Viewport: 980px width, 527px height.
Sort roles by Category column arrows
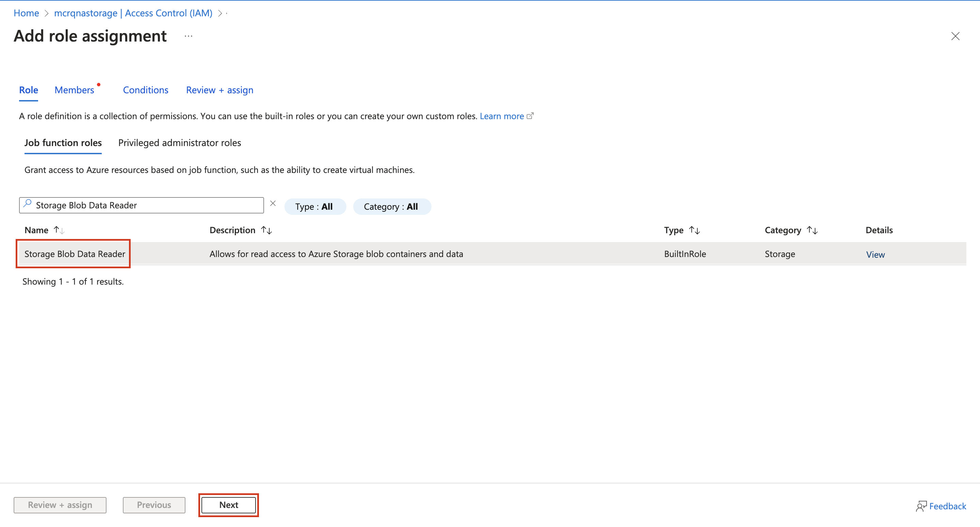(x=812, y=230)
